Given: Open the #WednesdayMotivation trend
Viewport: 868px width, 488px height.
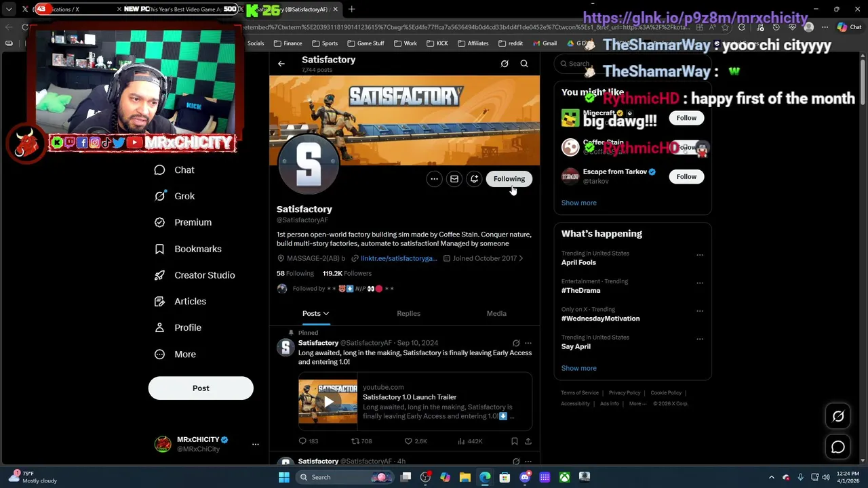Looking at the screenshot, I should pos(600,319).
